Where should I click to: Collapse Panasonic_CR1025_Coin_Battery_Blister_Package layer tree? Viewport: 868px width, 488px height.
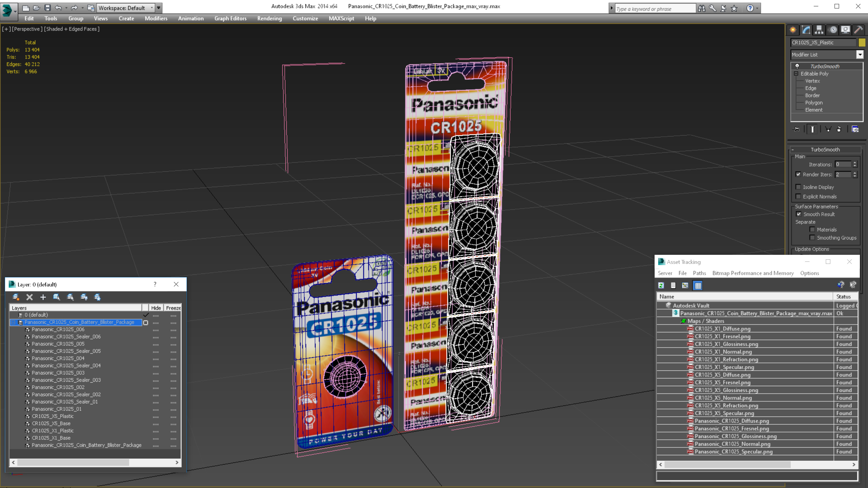(x=13, y=323)
